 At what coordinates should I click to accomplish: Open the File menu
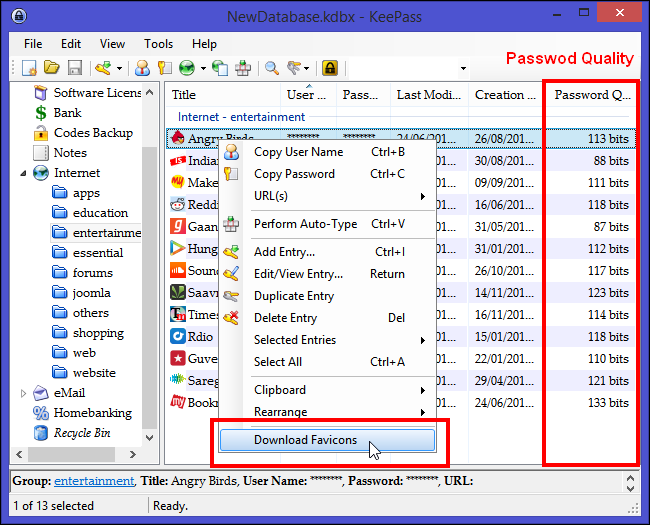(x=33, y=44)
